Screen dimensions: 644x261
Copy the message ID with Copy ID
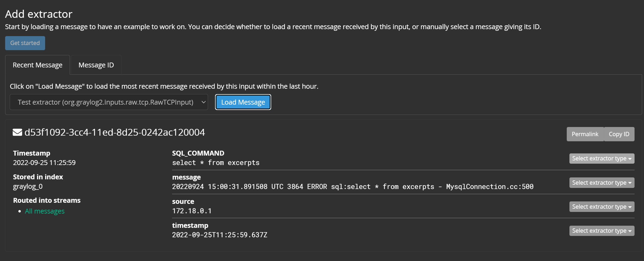click(619, 134)
